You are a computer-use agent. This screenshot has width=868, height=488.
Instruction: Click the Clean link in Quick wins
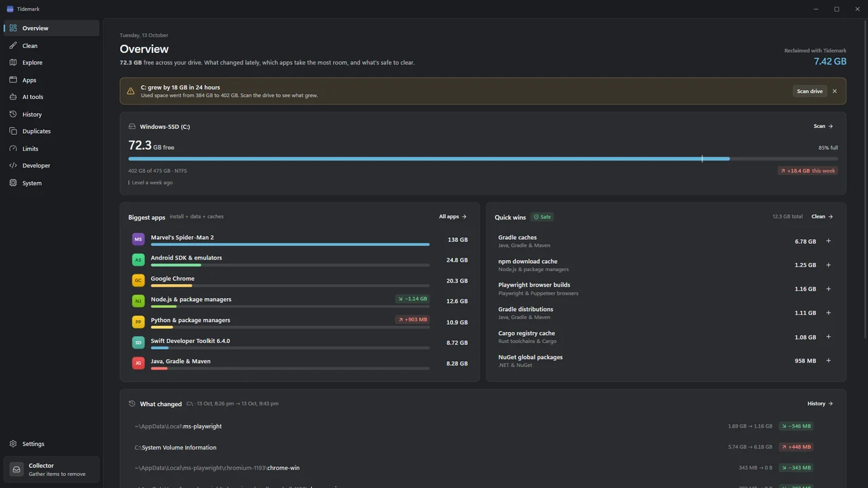click(x=822, y=217)
